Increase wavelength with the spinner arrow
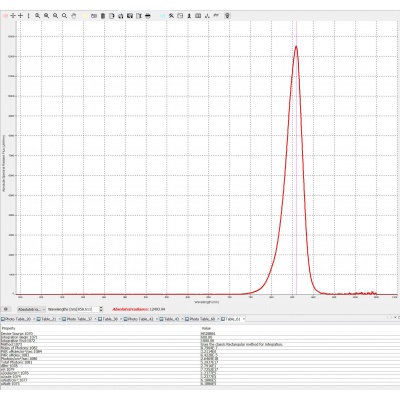 point(101,308)
